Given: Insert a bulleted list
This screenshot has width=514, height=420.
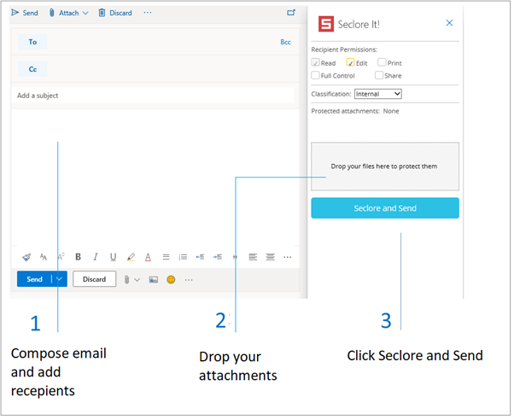Looking at the screenshot, I should coord(166,258).
